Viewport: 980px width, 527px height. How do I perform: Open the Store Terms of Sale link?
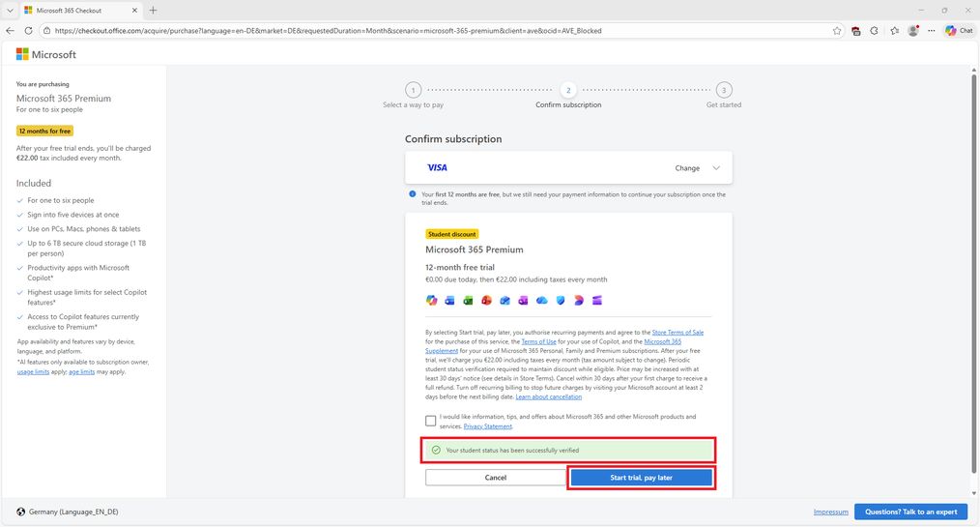tap(677, 333)
